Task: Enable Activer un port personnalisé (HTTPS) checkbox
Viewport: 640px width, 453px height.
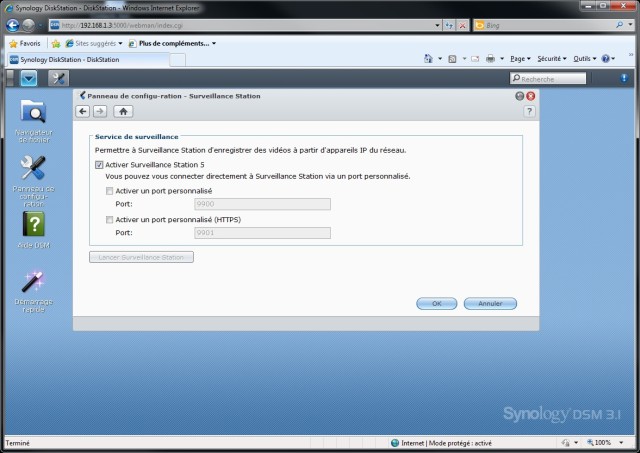Action: click(109, 220)
